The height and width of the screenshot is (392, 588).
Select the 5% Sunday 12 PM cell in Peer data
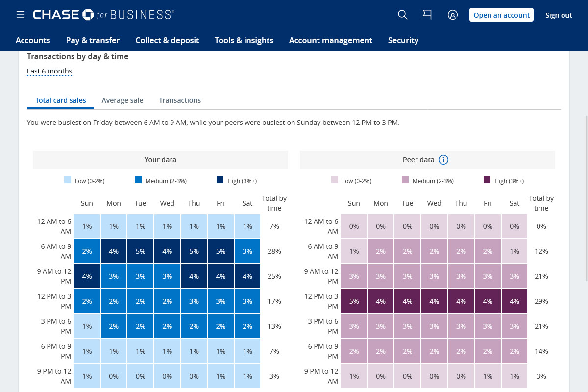click(x=354, y=301)
